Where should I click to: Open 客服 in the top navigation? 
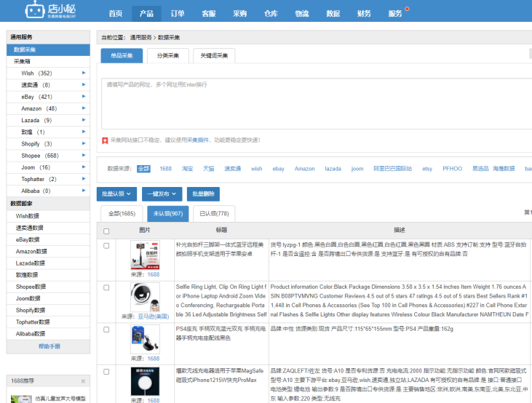(209, 14)
